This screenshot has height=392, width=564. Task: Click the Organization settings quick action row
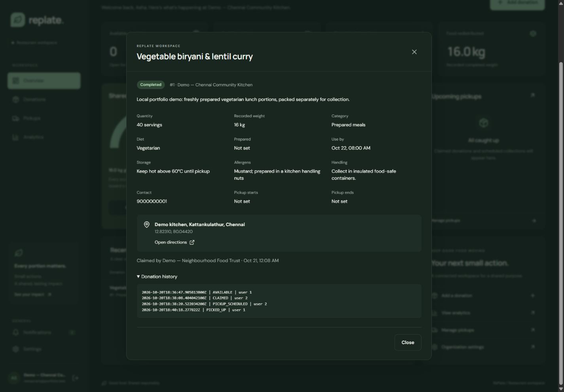484,347
